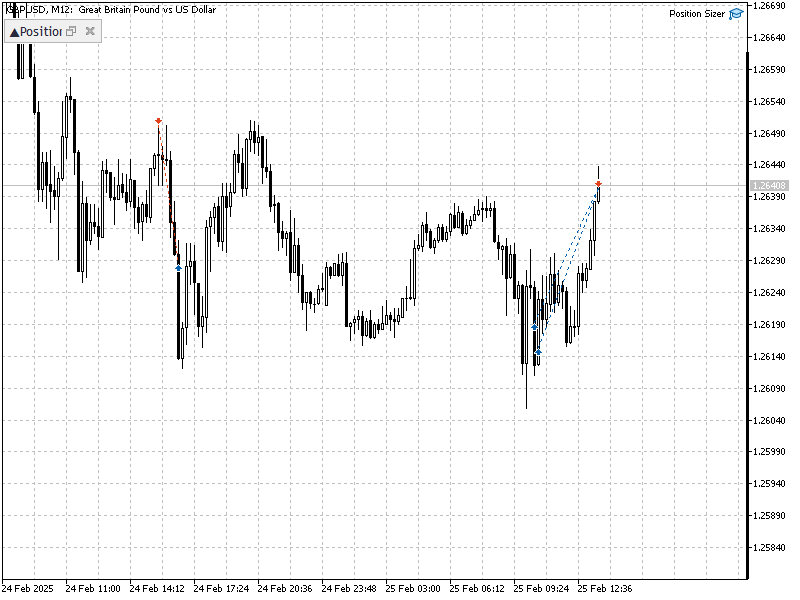Click the upper blue buy arrow near 25 Feb 09:24
This screenshot has height=600, width=800.
[x=534, y=327]
